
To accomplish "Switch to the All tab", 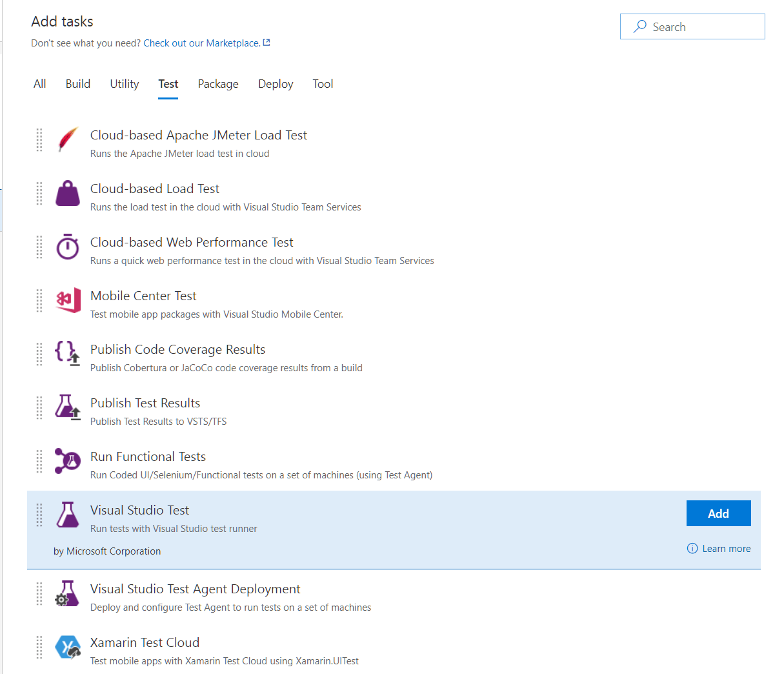I will click(40, 84).
